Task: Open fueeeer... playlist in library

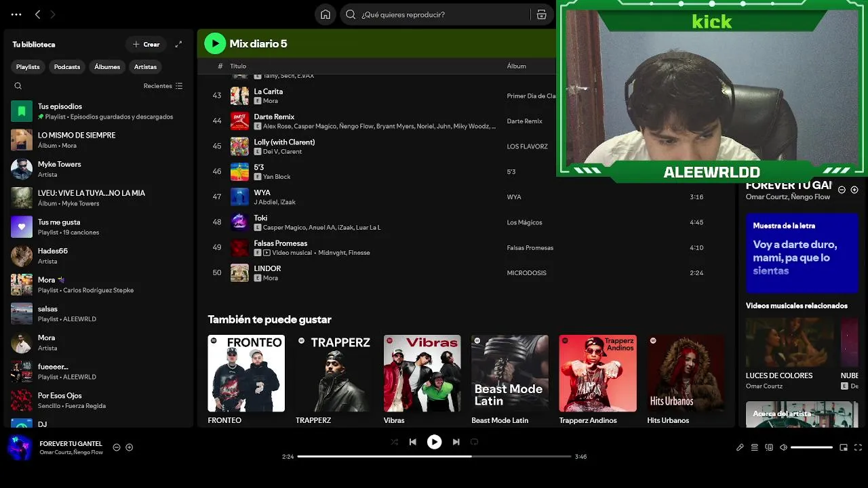Action: [x=98, y=371]
